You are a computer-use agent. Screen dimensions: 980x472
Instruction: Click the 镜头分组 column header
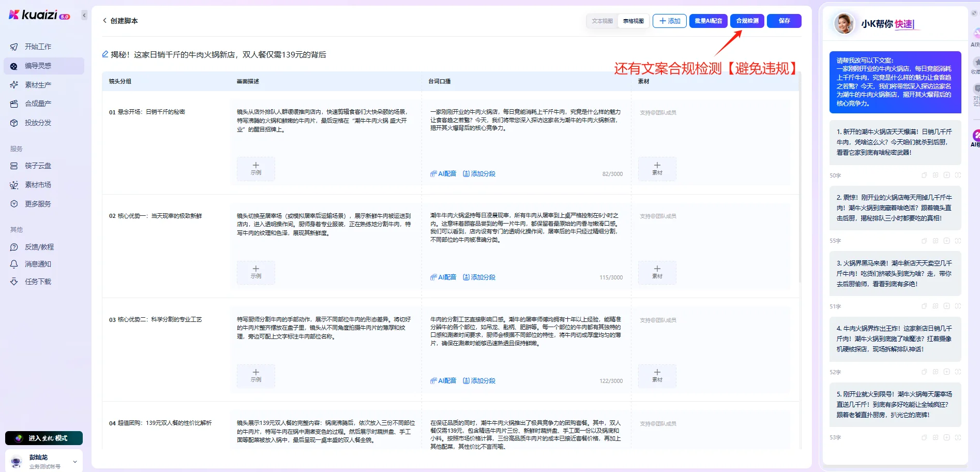tap(120, 82)
